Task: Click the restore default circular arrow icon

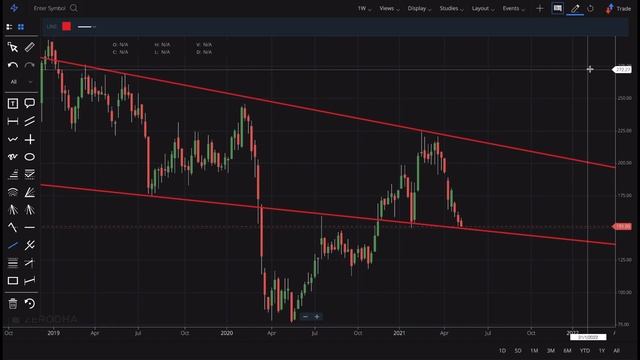Action: point(29,303)
